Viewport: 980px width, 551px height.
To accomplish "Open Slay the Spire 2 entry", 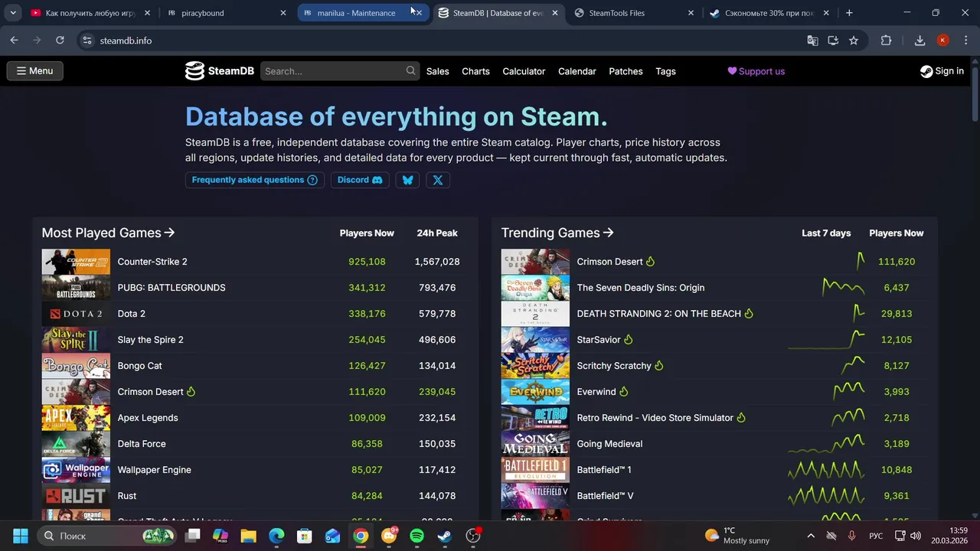I will 150,340.
